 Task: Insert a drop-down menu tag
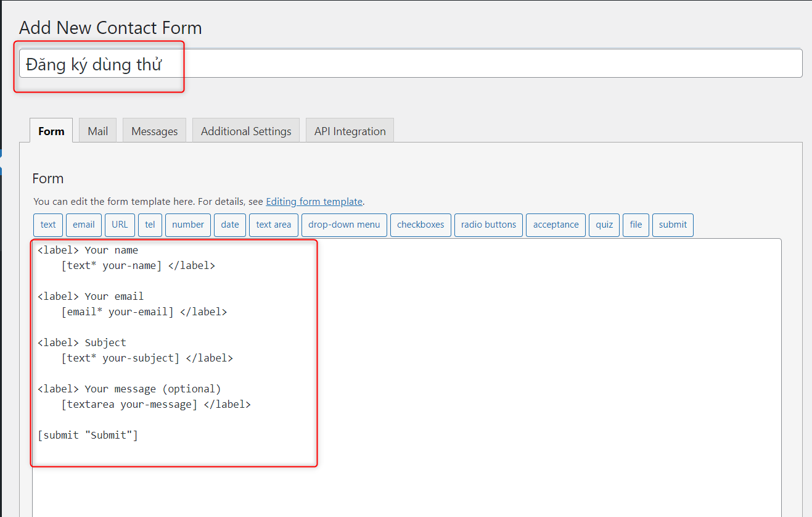click(344, 225)
